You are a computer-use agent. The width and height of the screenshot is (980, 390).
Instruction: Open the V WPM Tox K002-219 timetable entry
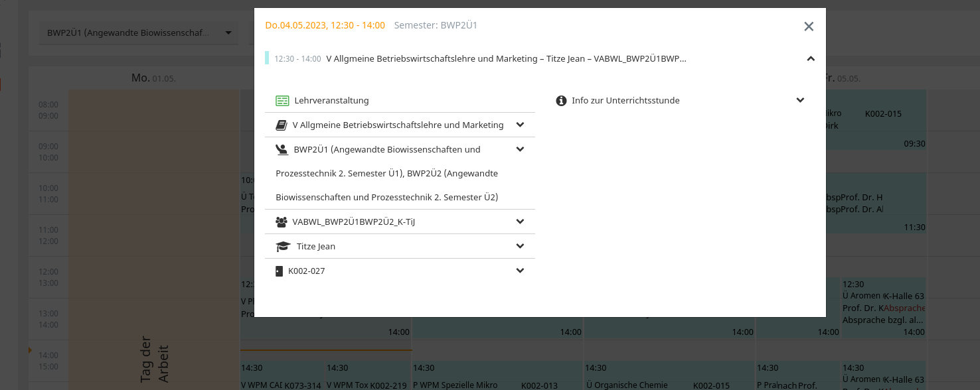pos(368,375)
